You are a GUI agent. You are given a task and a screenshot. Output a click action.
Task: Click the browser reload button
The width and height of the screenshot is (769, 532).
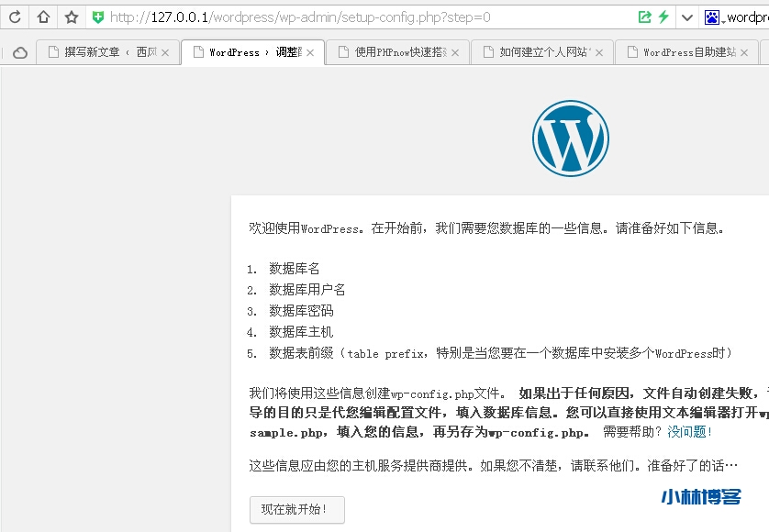point(15,17)
